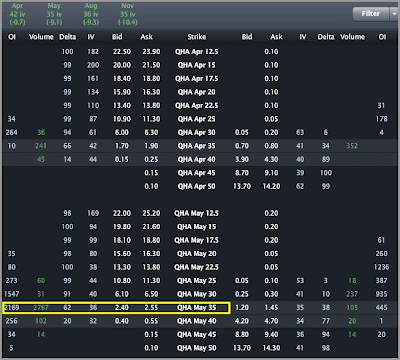Sort by the Strike column header
Image resolution: width=400 pixels, height=360 pixels.
(197, 37)
